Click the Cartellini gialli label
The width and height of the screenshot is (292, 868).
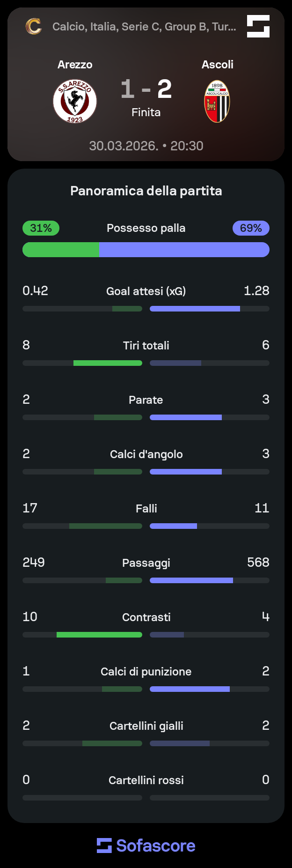click(x=146, y=726)
